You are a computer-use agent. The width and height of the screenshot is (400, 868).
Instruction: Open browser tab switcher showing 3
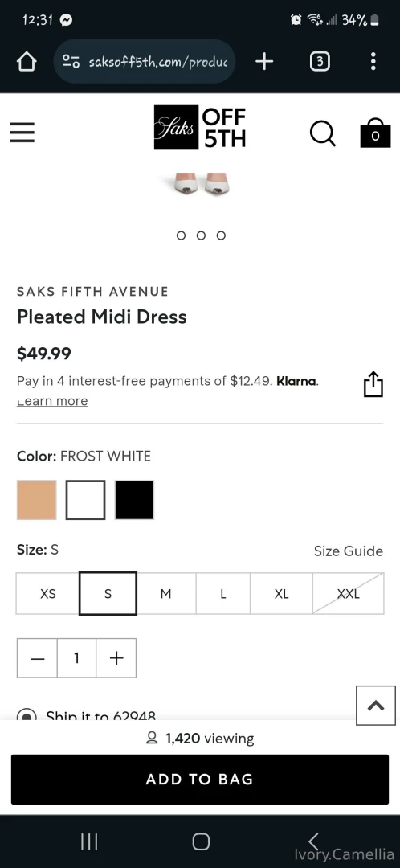[x=319, y=61]
